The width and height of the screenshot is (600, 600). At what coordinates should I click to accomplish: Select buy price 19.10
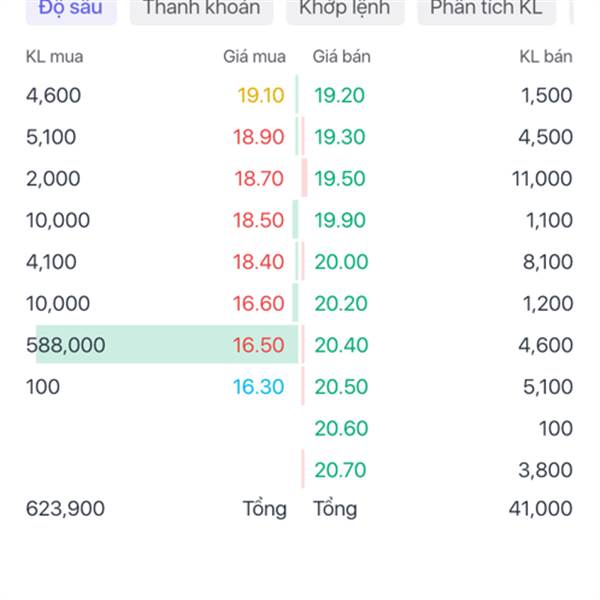261,95
